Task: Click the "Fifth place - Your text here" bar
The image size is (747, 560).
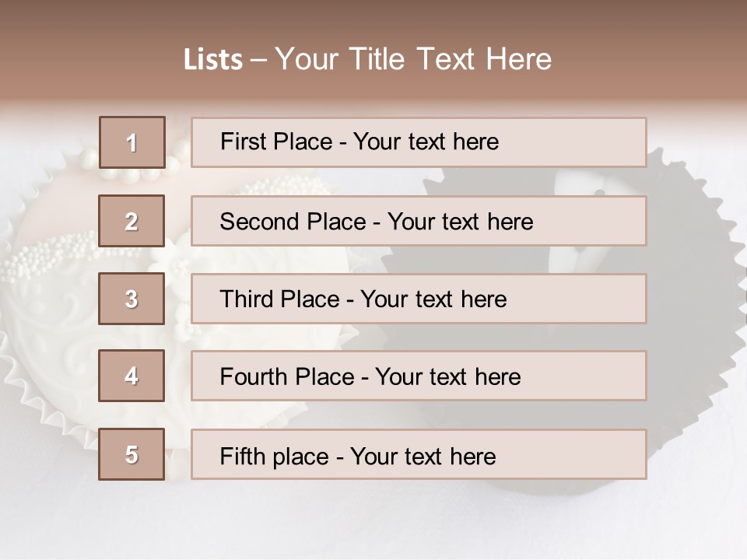Action: click(419, 454)
